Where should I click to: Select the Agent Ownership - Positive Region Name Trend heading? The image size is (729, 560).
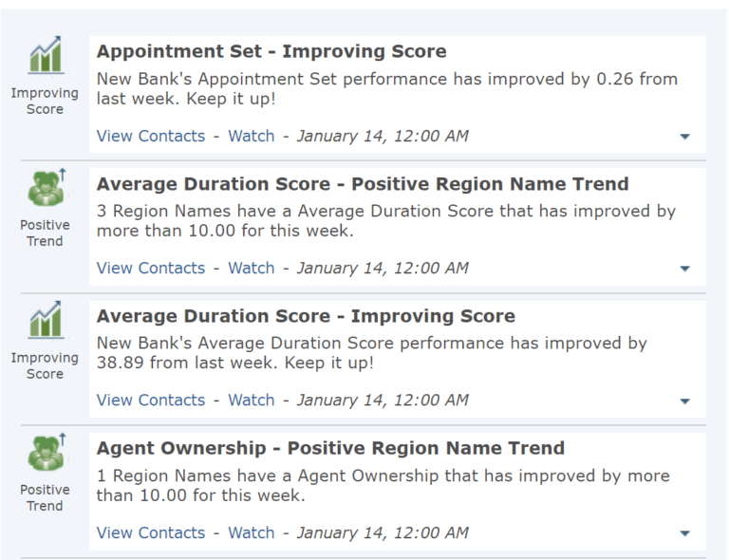pyautogui.click(x=330, y=448)
